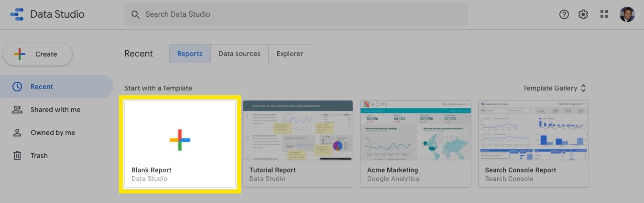644x203 pixels.
Task: Click the clock icon beside Recent
Action: [17, 87]
